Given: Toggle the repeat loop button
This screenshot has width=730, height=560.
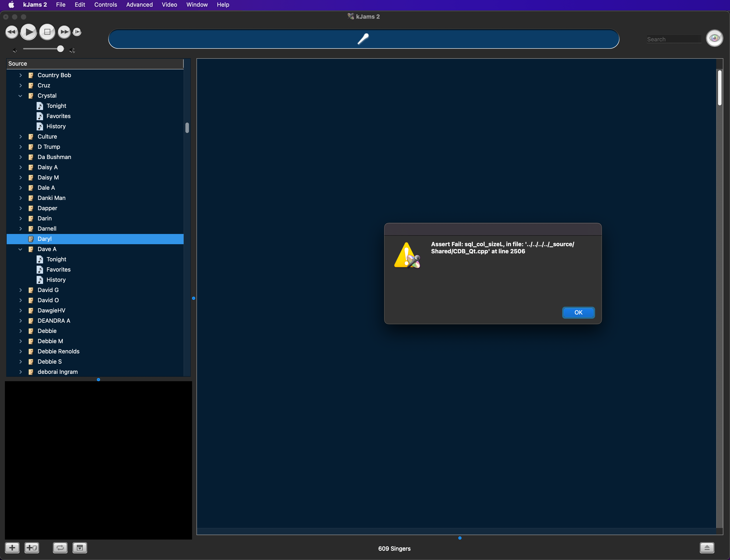Looking at the screenshot, I should point(60,548).
